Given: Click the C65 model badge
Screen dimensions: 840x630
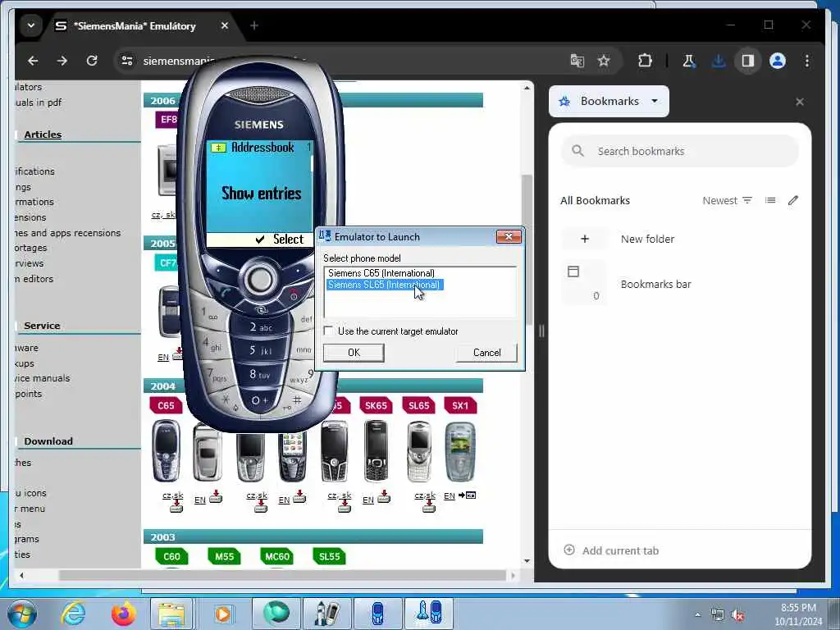Looking at the screenshot, I should click(166, 405).
